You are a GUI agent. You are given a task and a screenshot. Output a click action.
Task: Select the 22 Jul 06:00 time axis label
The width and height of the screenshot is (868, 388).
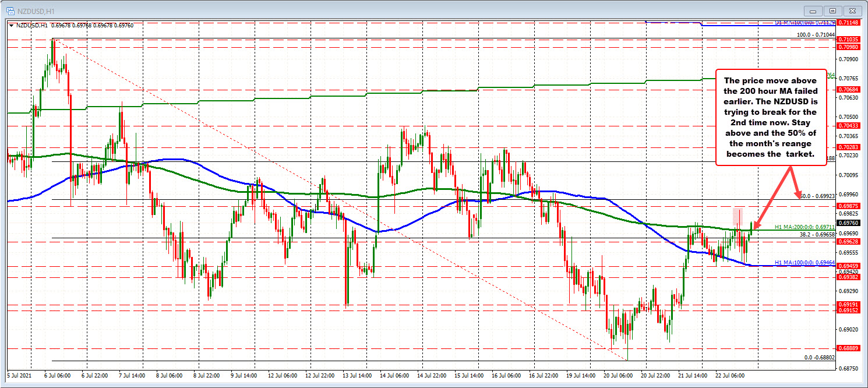tap(731, 376)
